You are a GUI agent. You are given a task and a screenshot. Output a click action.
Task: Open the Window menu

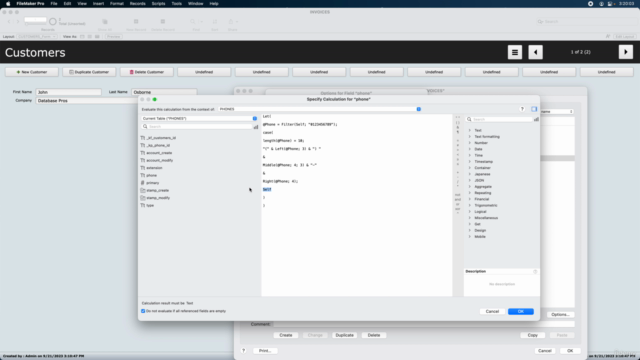point(196,4)
